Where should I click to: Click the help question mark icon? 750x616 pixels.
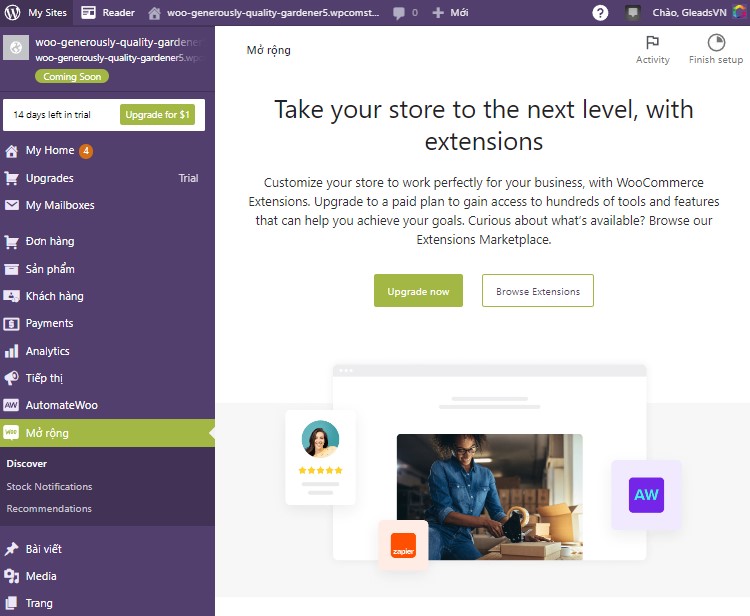click(x=600, y=13)
